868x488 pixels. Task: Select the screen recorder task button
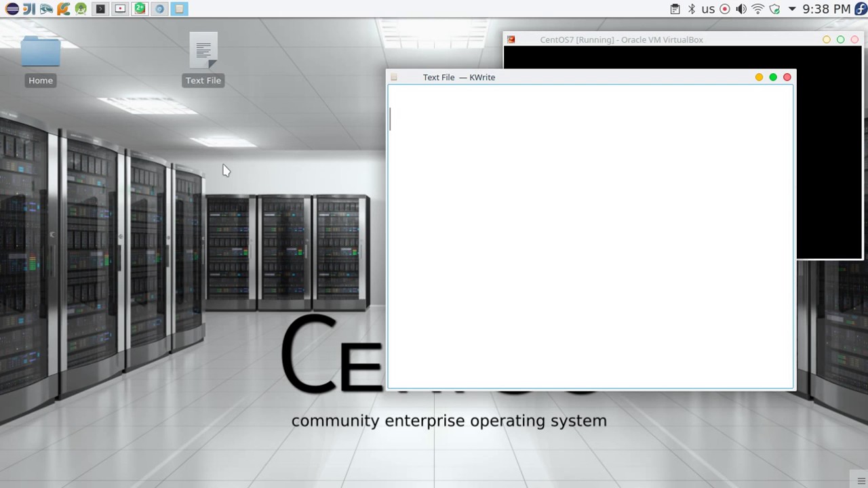120,9
